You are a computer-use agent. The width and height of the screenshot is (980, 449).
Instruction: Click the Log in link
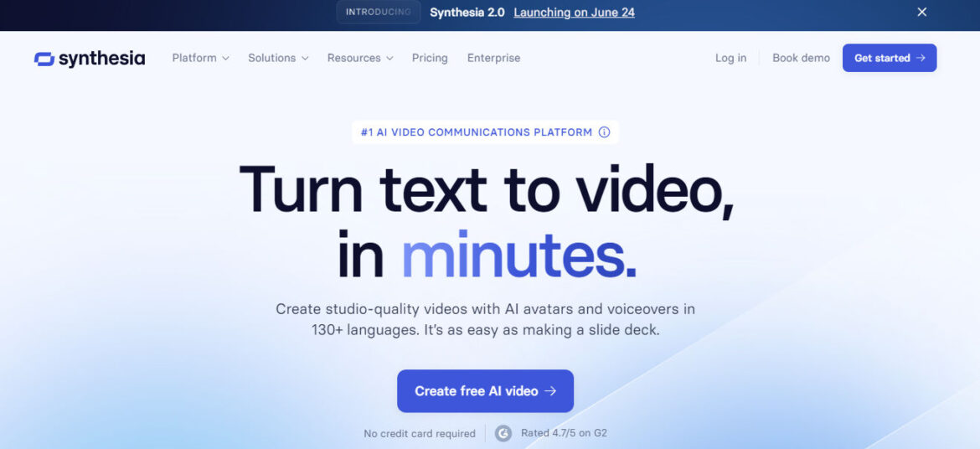click(730, 58)
